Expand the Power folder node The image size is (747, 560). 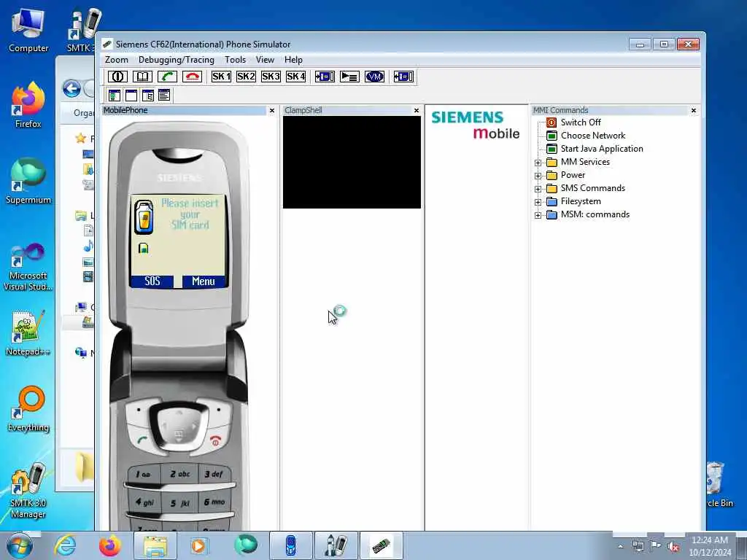click(x=538, y=176)
